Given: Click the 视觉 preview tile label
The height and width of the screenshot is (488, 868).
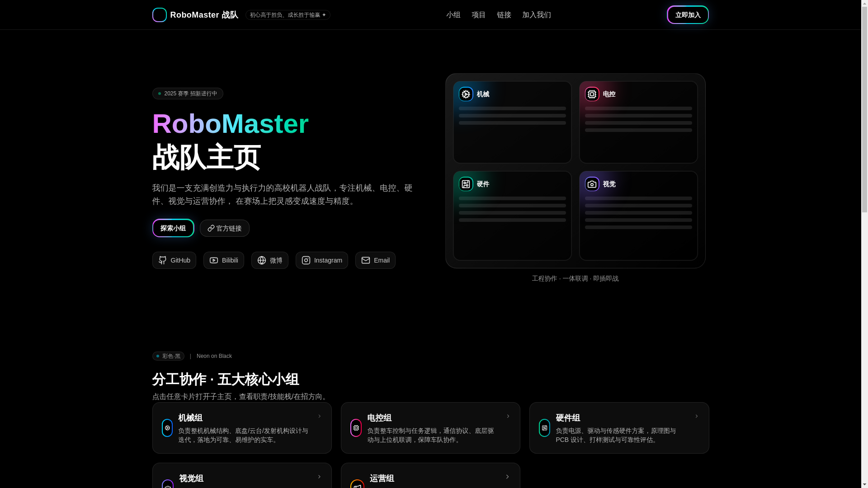Looking at the screenshot, I should [x=609, y=184].
